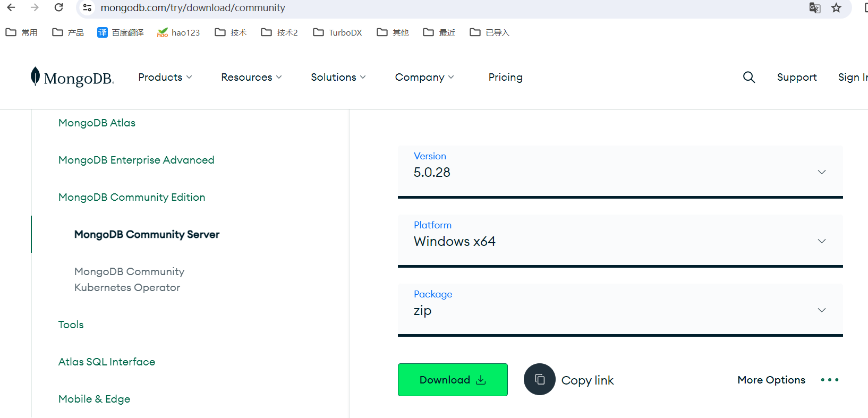The width and height of the screenshot is (868, 418).
Task: Open the 技术 bookmarks folder
Action: (x=231, y=32)
